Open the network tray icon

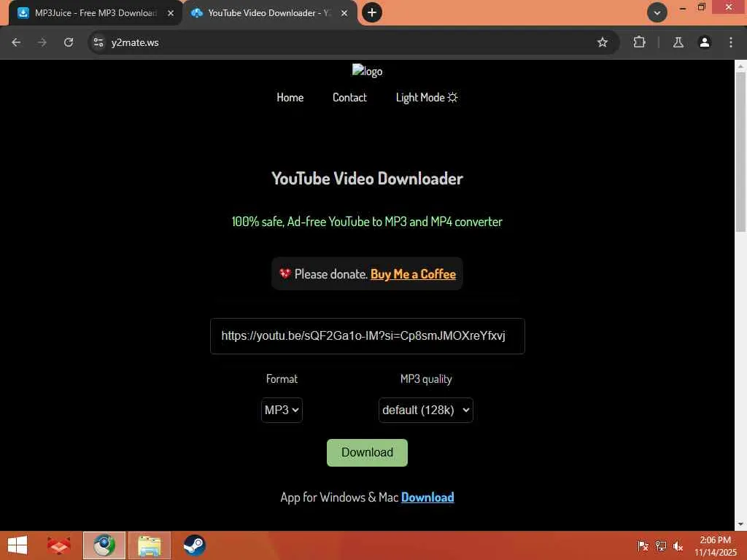pos(660,546)
